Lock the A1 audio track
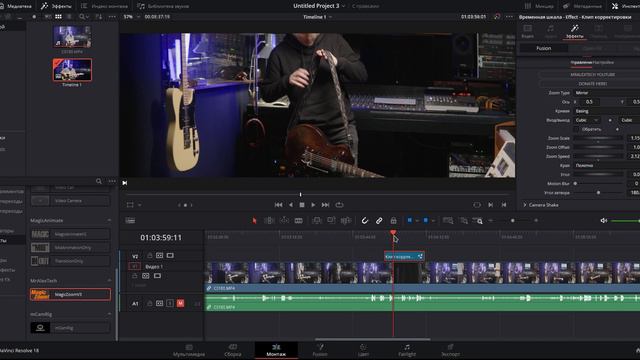This screenshot has width=640, height=360. 149,303
